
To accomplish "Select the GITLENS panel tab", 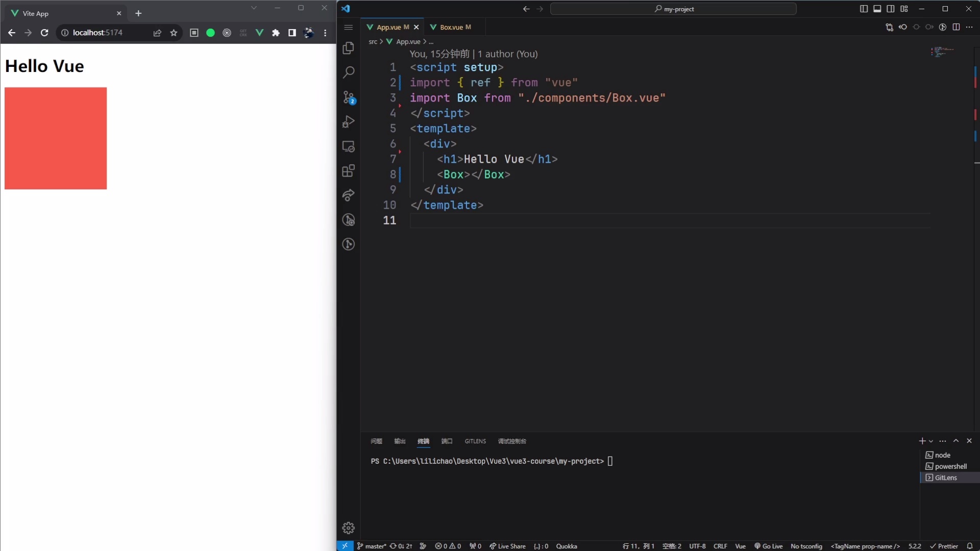I will click(x=475, y=441).
